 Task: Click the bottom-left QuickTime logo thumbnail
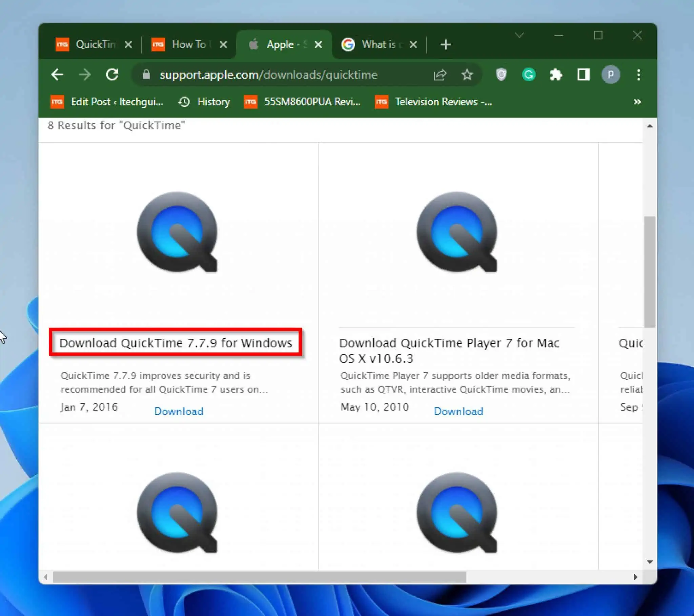(x=177, y=512)
